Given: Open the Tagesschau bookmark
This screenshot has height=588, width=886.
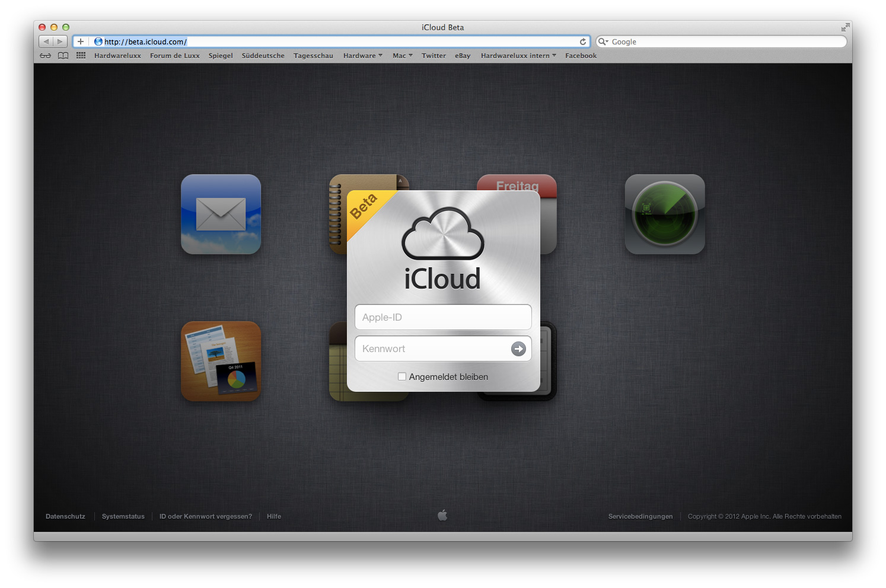Looking at the screenshot, I should [313, 56].
